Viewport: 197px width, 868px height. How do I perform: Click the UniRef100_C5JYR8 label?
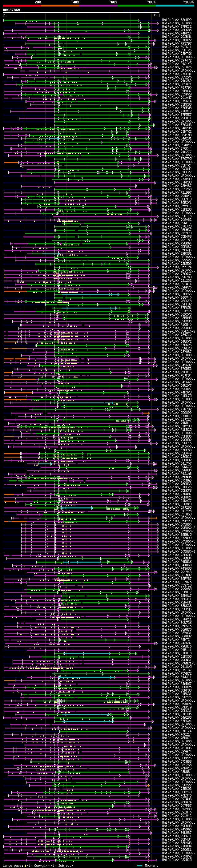tap(177, 521)
